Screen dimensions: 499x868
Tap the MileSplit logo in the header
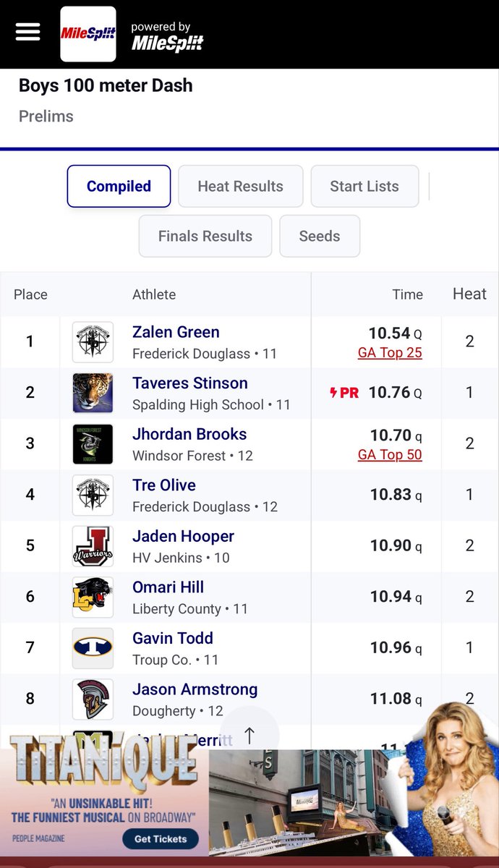88,34
